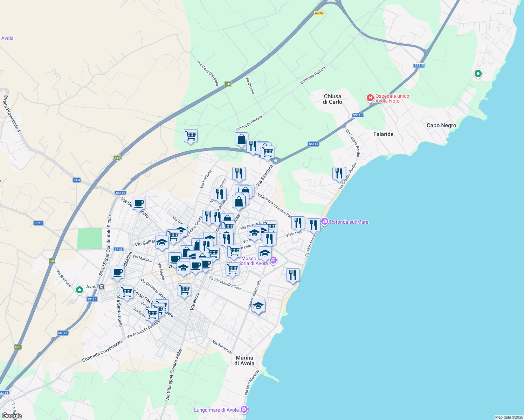Click the restaurant icon near Via Fontana
Viewport: 524px width, 420px height.
coord(220,192)
